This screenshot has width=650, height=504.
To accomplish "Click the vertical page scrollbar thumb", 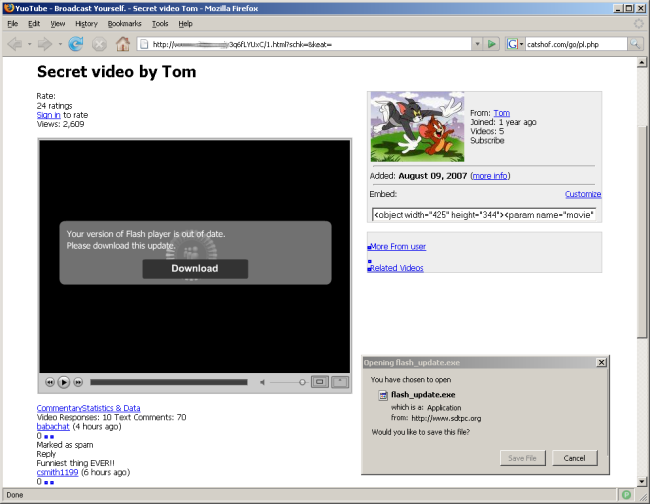I will pos(642,232).
